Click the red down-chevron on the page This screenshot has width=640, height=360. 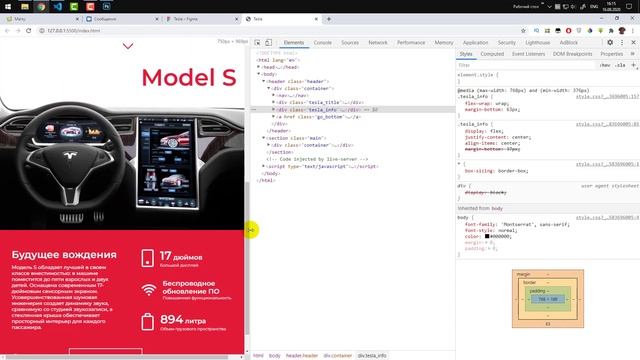128,46
